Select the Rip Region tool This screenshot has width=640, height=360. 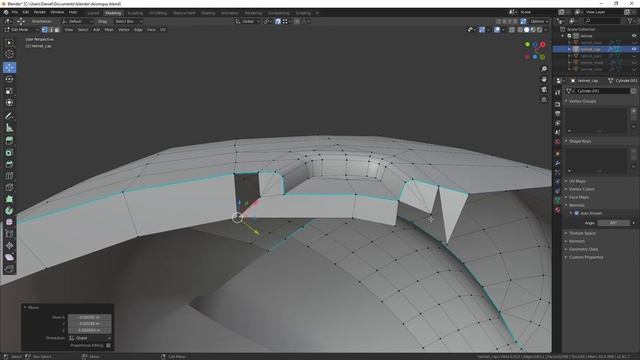pyautogui.click(x=9, y=269)
